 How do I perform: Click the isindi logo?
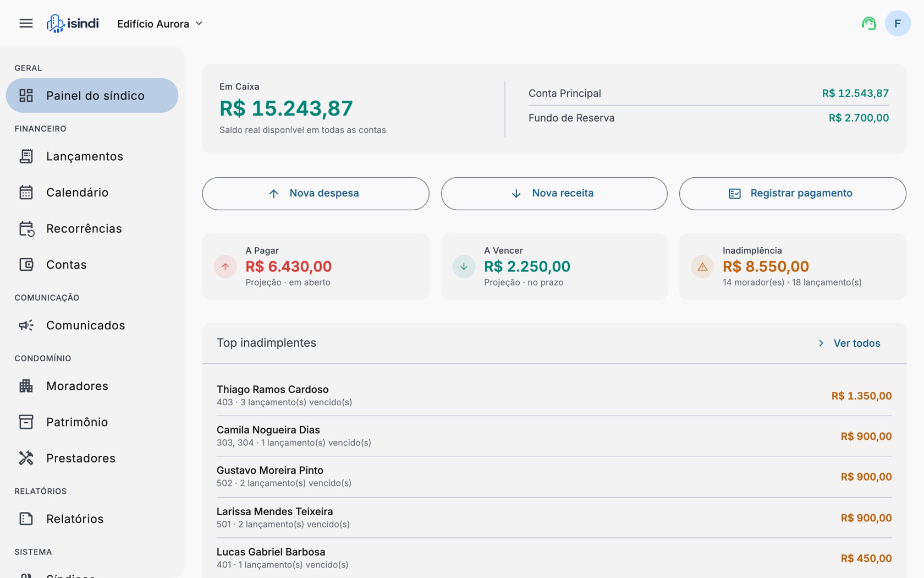point(73,23)
